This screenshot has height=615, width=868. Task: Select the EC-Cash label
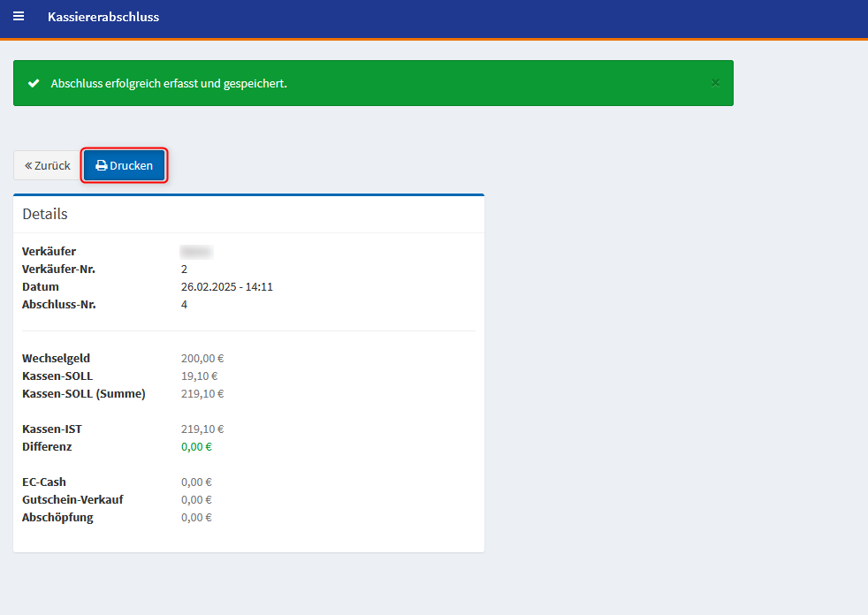click(44, 482)
